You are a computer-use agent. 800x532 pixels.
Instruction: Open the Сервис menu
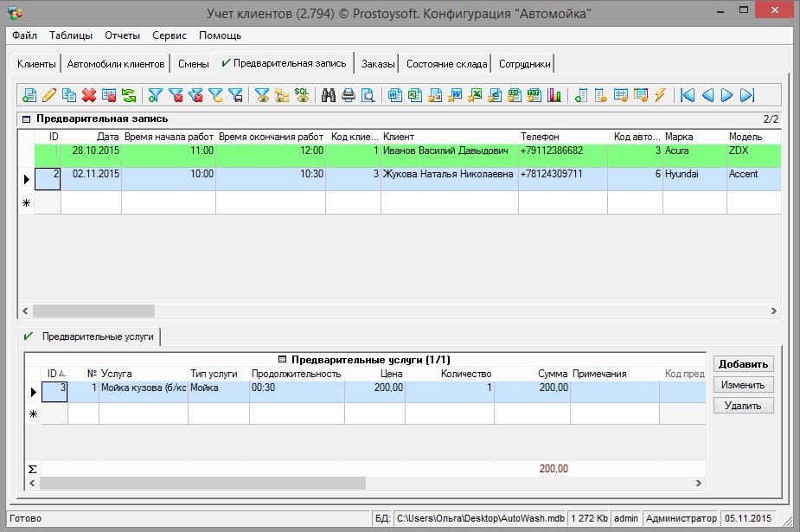[x=169, y=35]
